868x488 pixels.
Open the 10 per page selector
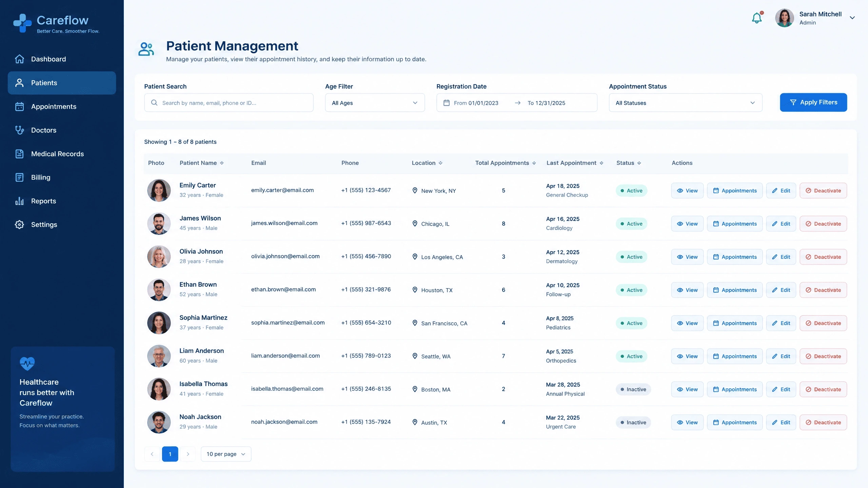[x=226, y=454]
